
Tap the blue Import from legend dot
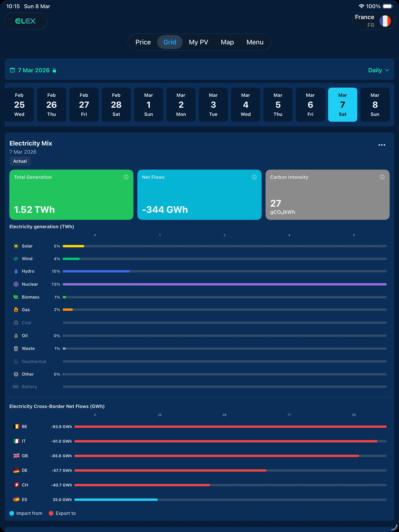tap(12, 513)
